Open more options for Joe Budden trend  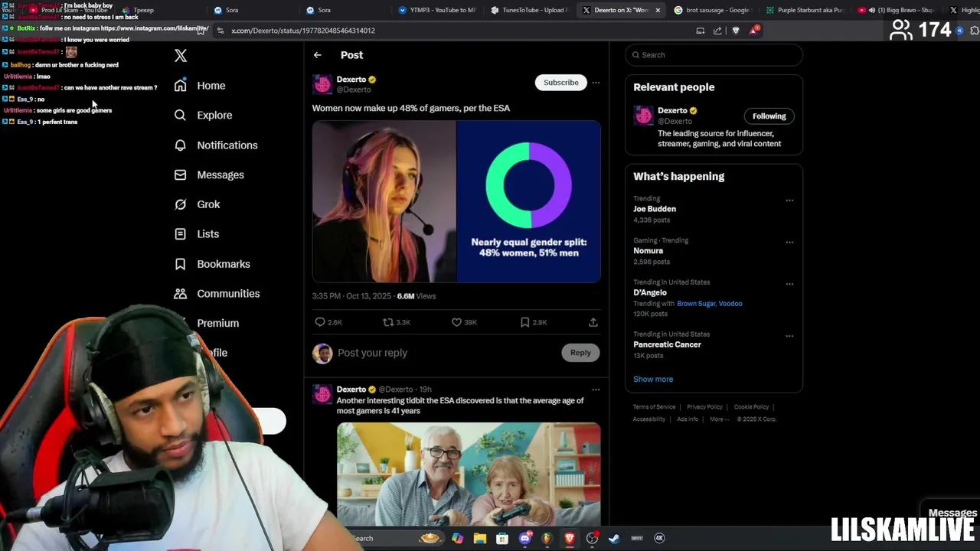pyautogui.click(x=789, y=201)
